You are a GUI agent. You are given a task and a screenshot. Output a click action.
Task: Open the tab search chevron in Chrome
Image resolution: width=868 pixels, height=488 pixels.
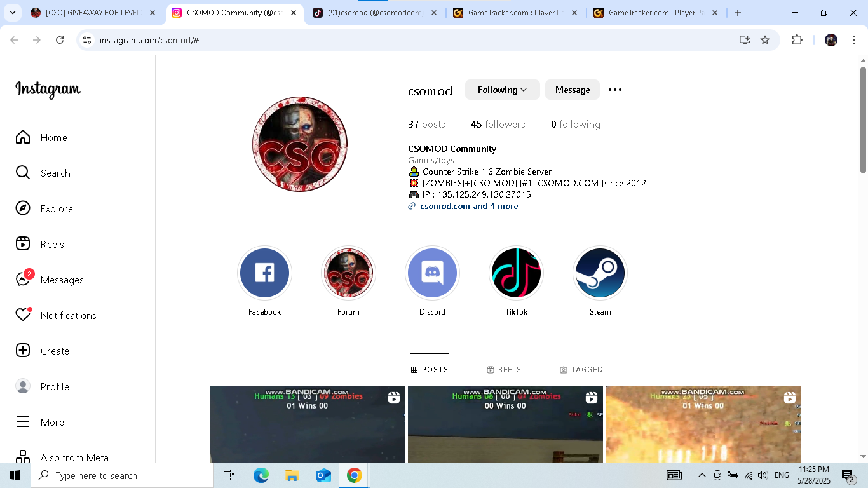pyautogui.click(x=13, y=13)
